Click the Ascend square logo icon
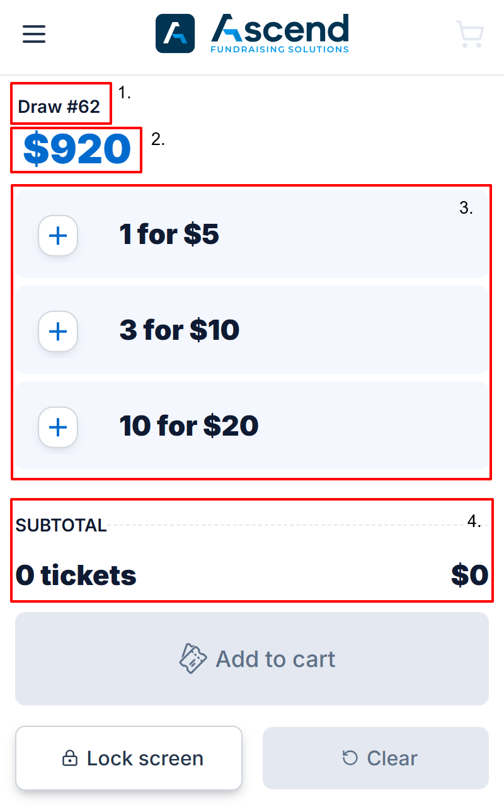This screenshot has width=504, height=812. click(175, 33)
